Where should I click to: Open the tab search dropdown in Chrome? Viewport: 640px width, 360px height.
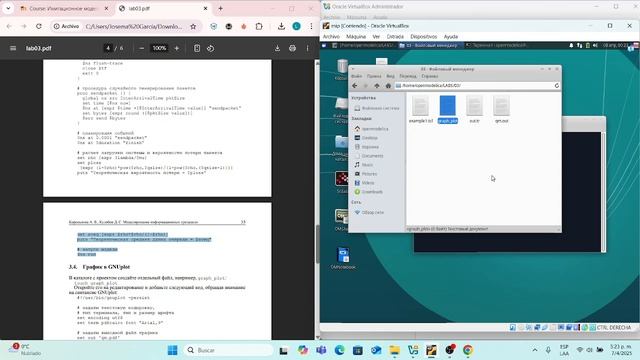point(8,8)
